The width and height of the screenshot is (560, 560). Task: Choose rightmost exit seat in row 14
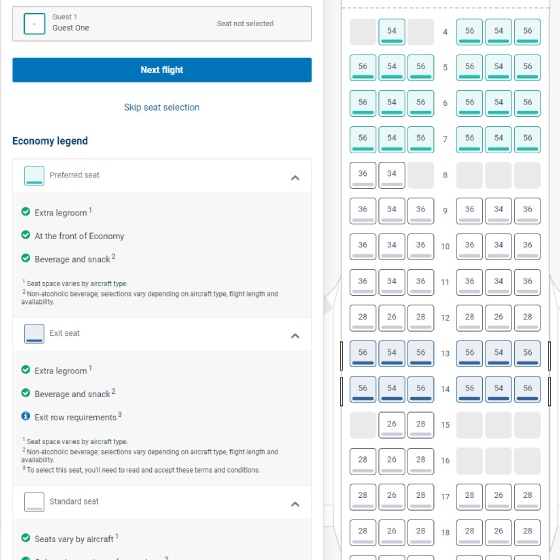pyautogui.click(x=528, y=389)
